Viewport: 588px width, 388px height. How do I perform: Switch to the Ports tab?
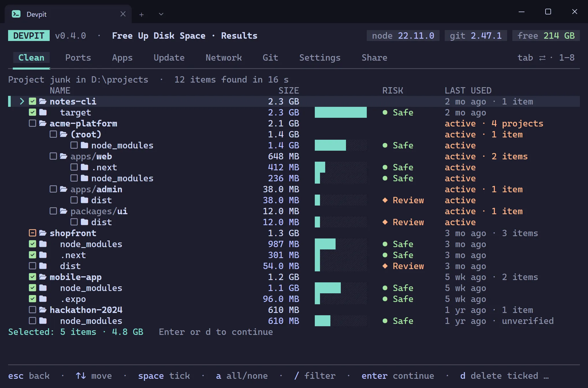pos(78,58)
